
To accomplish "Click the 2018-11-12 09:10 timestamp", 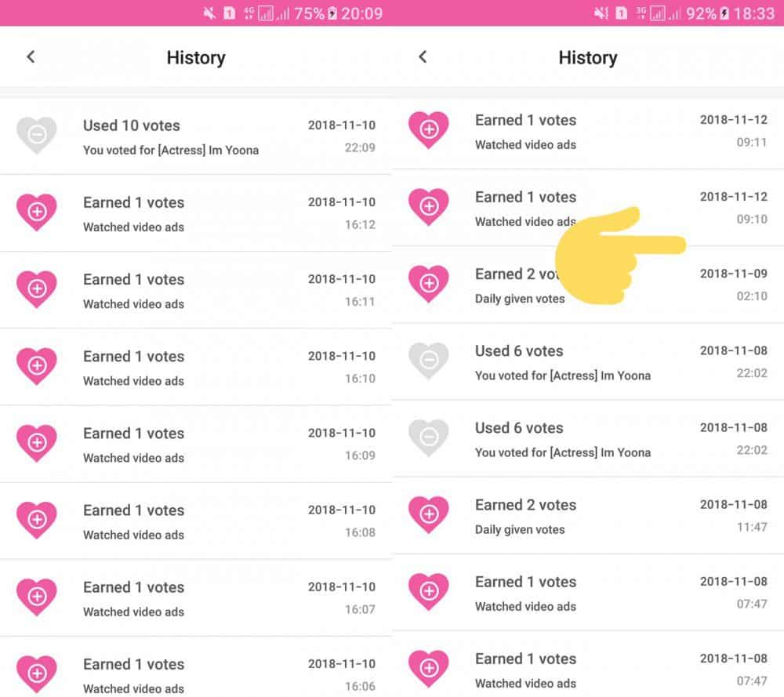I will 734,208.
